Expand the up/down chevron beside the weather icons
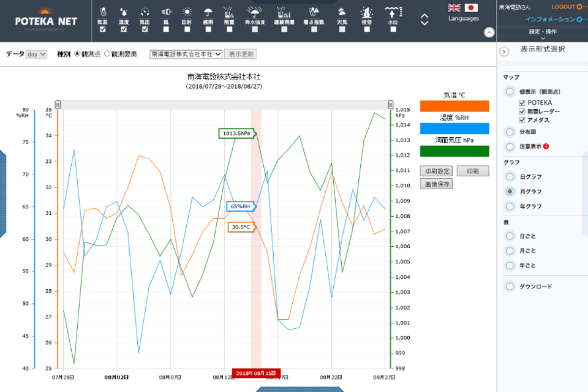Screen dimensions: 588x392 424,20
